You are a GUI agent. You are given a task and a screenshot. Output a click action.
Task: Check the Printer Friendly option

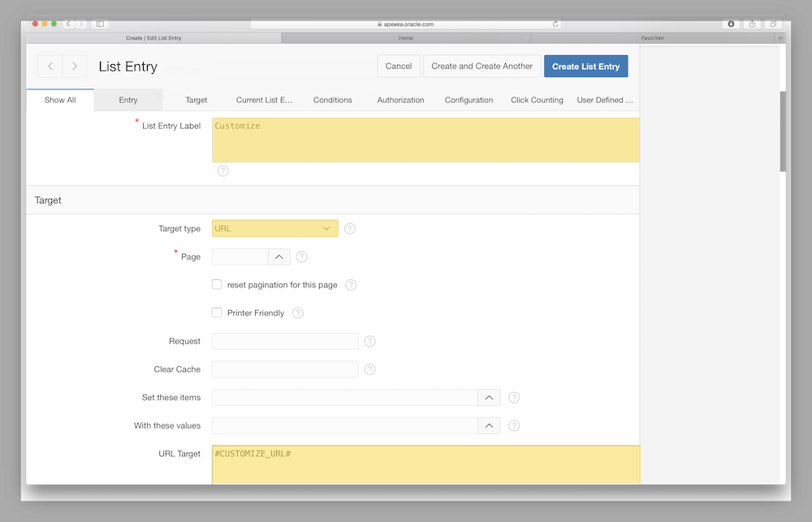pyautogui.click(x=217, y=313)
